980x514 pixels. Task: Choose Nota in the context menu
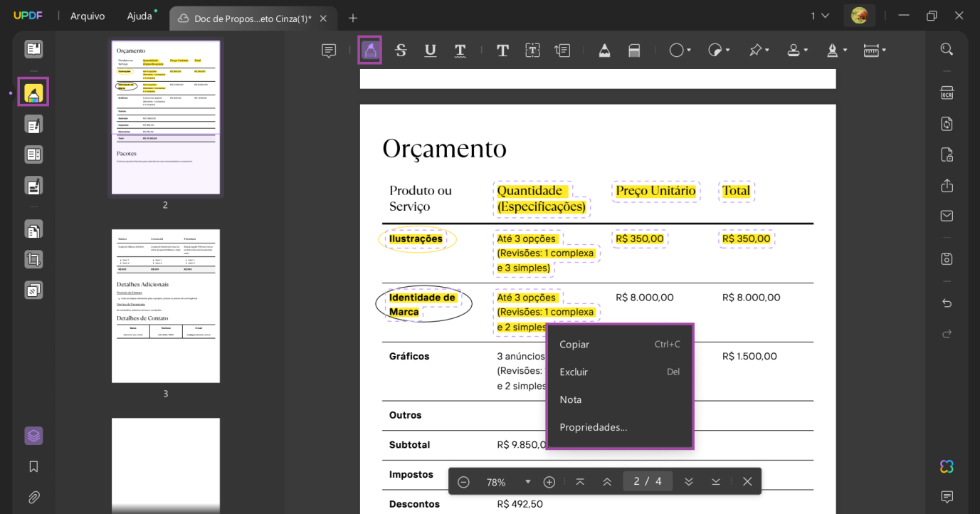[620, 399]
